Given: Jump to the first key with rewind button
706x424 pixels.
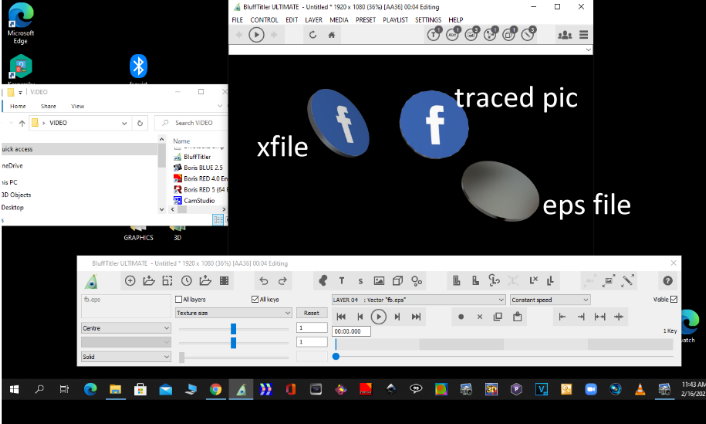Looking at the screenshot, I should (341, 317).
